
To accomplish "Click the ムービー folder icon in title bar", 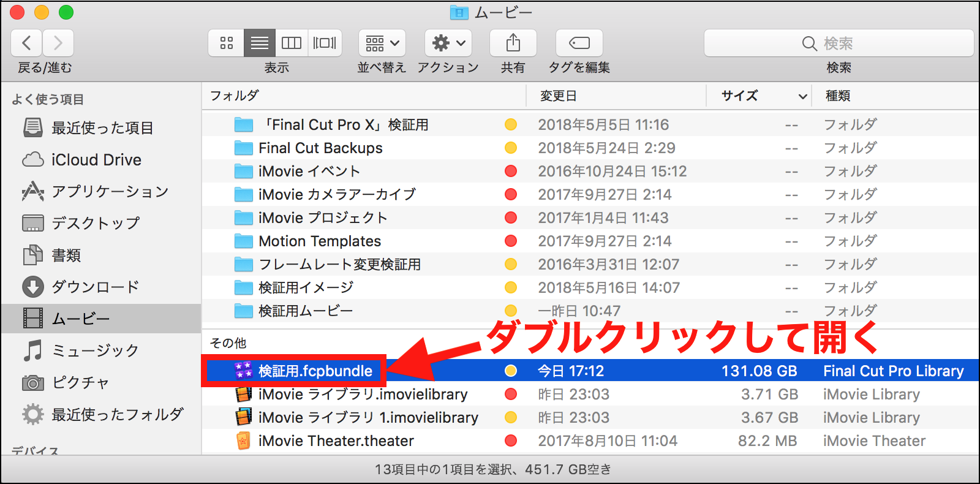I will click(x=459, y=12).
